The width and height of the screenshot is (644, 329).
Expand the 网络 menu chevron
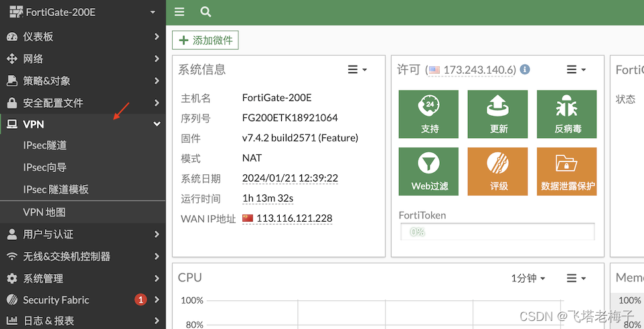[157, 59]
